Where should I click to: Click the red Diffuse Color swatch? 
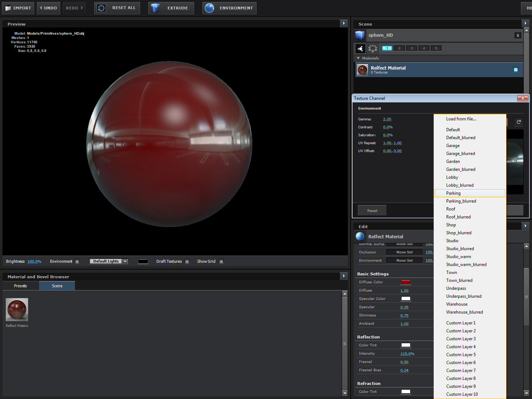[x=405, y=282]
